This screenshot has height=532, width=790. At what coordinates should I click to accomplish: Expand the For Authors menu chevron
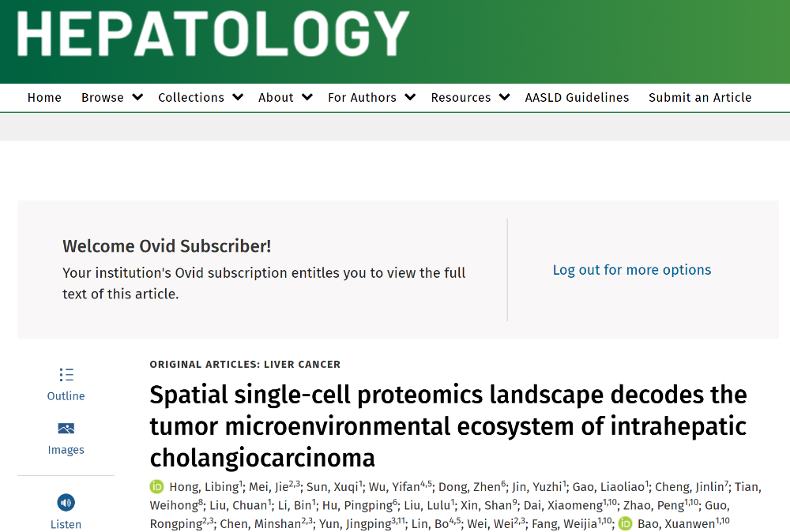pos(410,97)
